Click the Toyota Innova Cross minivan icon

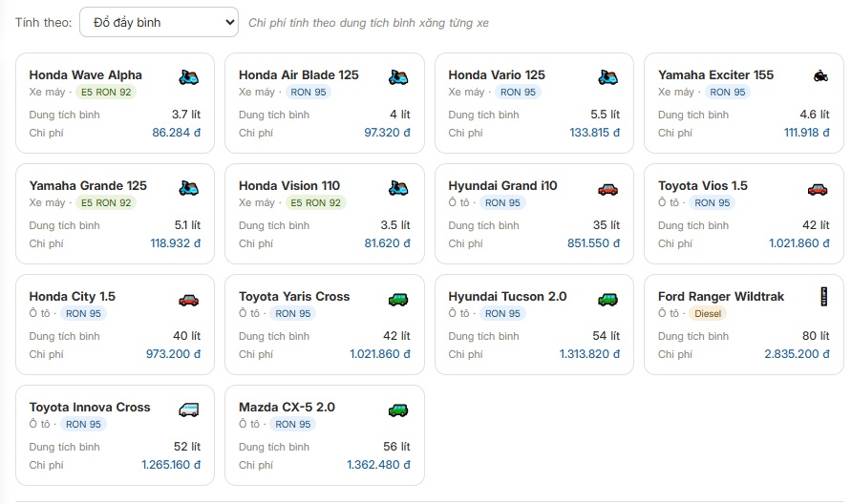pyautogui.click(x=188, y=409)
